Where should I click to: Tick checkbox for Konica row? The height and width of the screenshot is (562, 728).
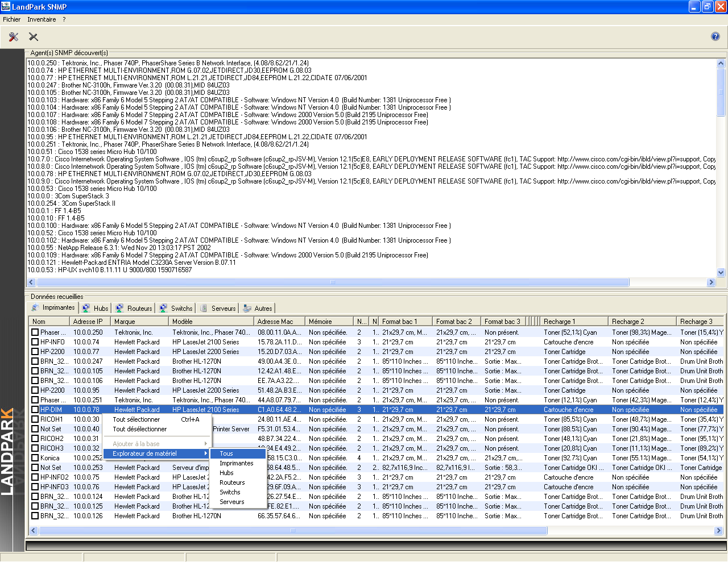point(35,458)
